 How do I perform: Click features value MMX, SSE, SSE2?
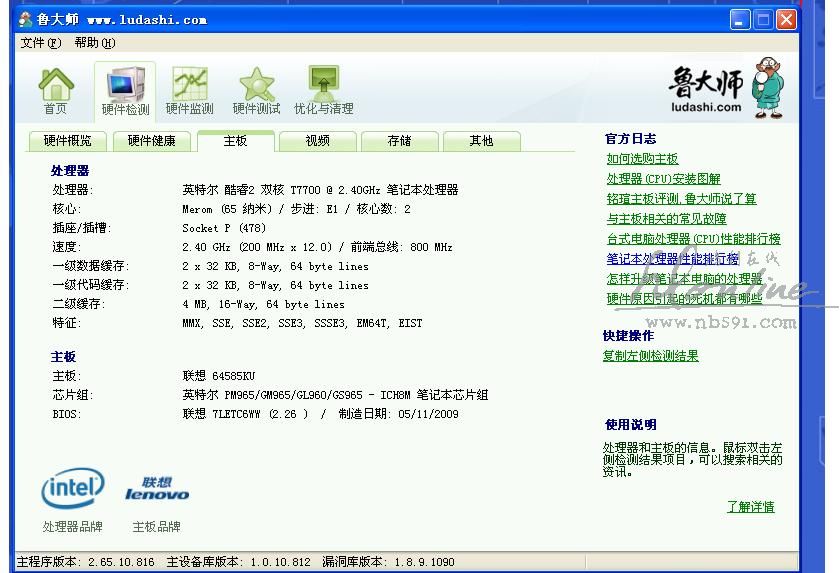click(x=302, y=323)
